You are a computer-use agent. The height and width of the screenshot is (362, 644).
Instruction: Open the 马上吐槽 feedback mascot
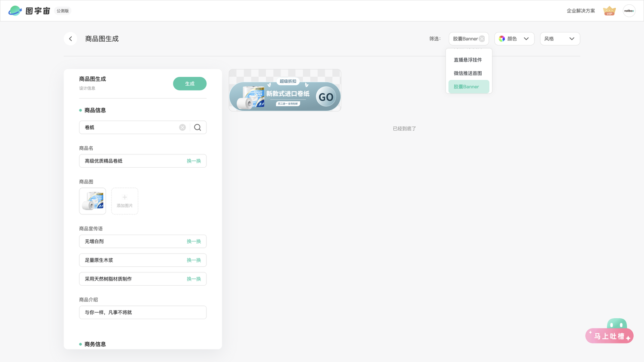tap(610, 331)
